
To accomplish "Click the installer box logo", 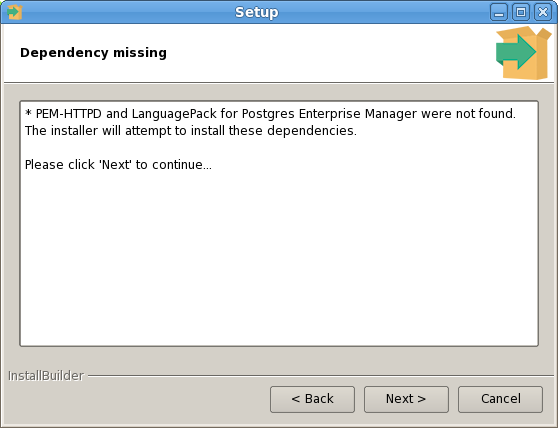I will click(x=523, y=53).
